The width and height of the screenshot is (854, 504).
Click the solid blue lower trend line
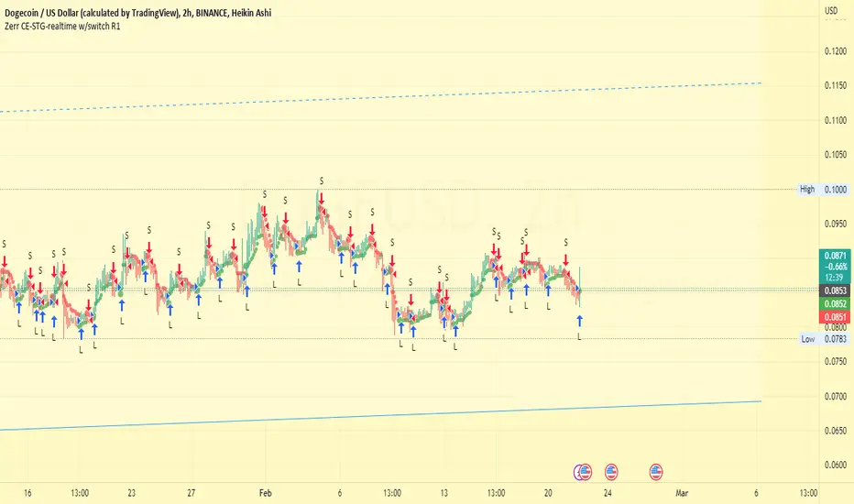click(381, 416)
